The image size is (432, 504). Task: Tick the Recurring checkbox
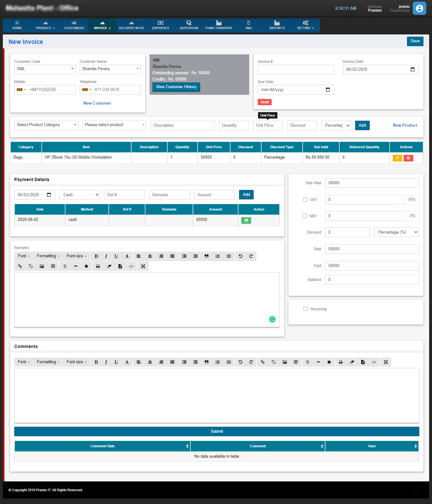coord(305,309)
